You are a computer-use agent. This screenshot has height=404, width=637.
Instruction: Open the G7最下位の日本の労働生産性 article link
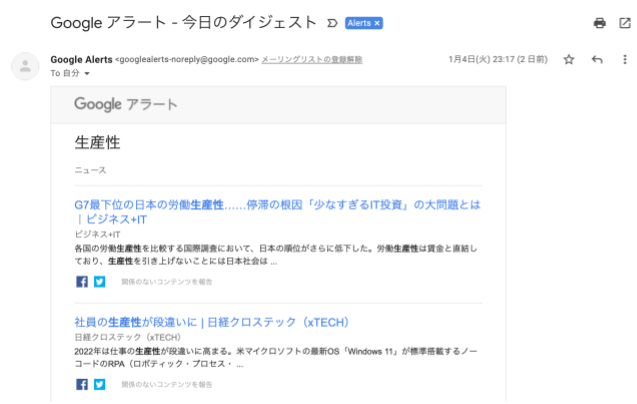[x=277, y=212]
